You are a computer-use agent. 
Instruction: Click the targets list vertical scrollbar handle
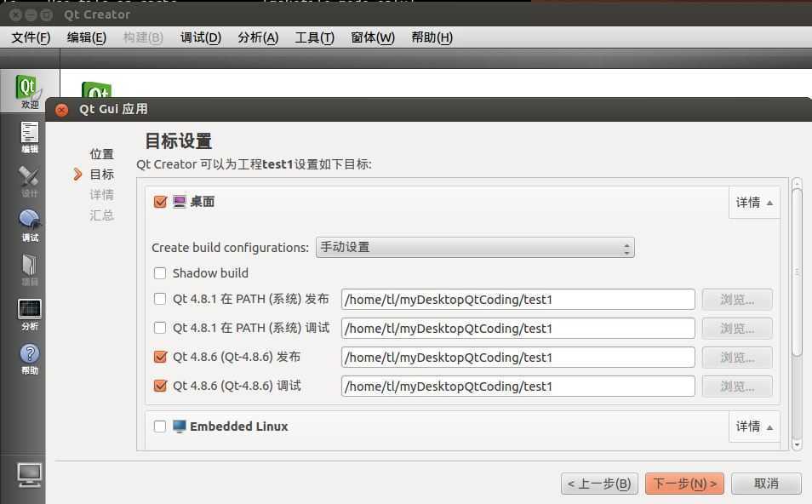(797, 272)
